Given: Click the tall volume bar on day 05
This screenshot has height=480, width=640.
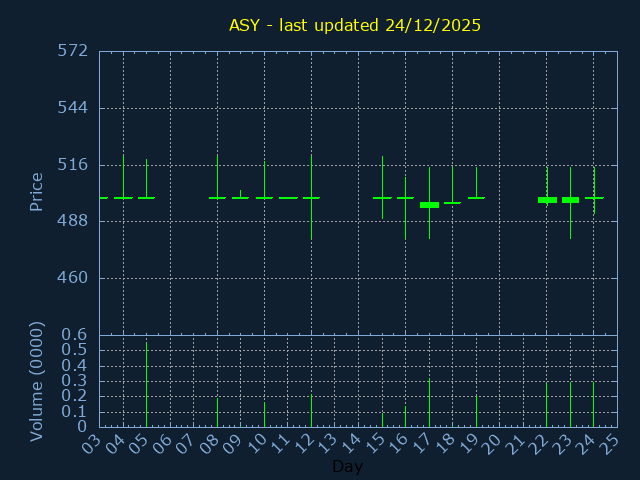Looking at the screenshot, I should tap(146, 385).
